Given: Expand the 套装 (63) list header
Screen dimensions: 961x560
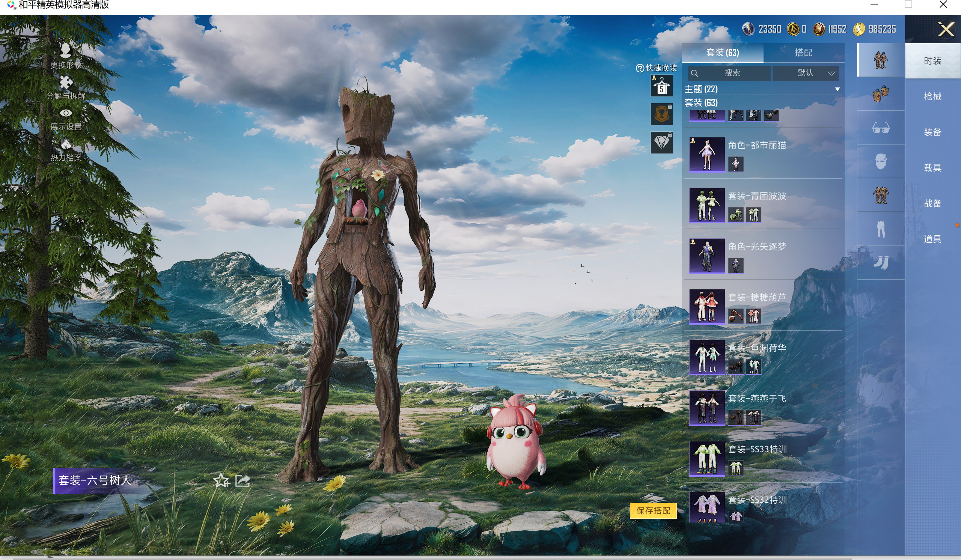Looking at the screenshot, I should (701, 102).
